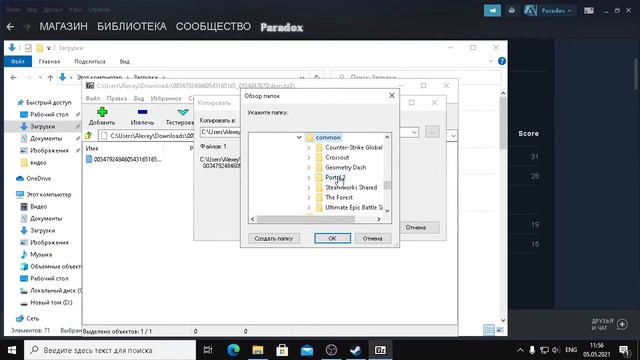Click the Steam announcements megaphone icon
Screen dimensions: 640x360
492,11
